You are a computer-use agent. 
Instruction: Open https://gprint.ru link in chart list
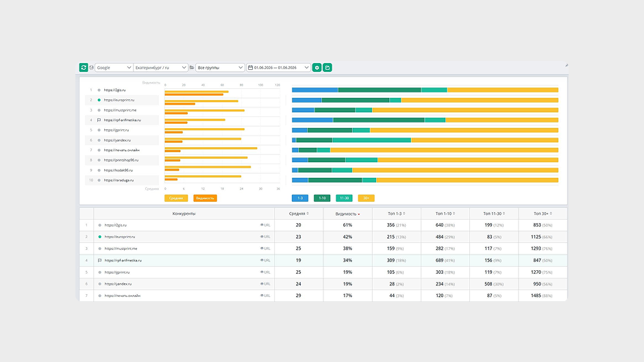pos(116,130)
